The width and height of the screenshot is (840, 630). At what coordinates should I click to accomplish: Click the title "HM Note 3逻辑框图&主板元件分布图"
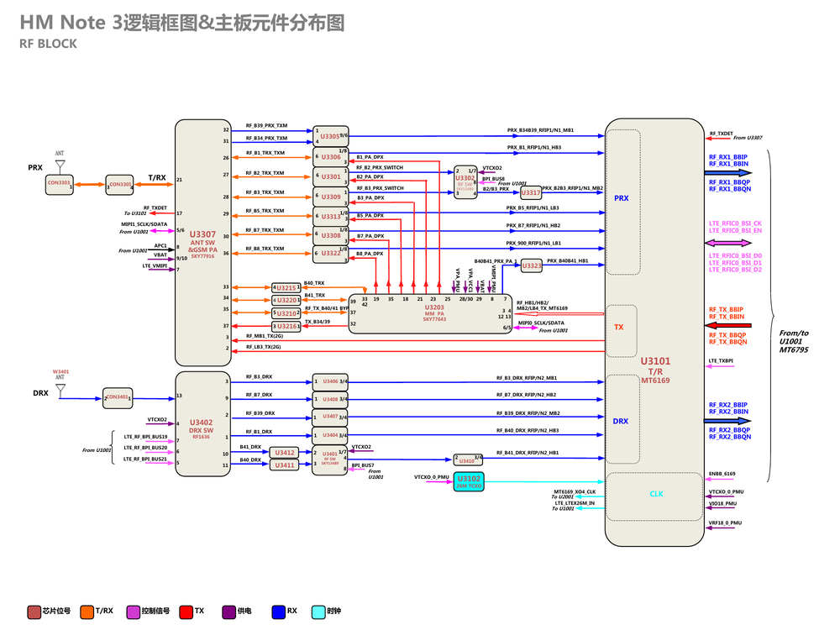(x=182, y=23)
